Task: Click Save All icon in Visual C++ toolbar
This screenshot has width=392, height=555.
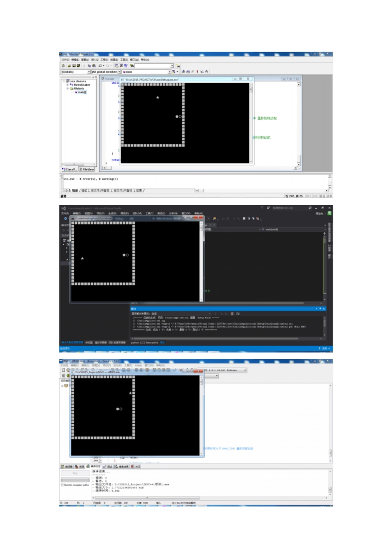Action: click(78, 66)
